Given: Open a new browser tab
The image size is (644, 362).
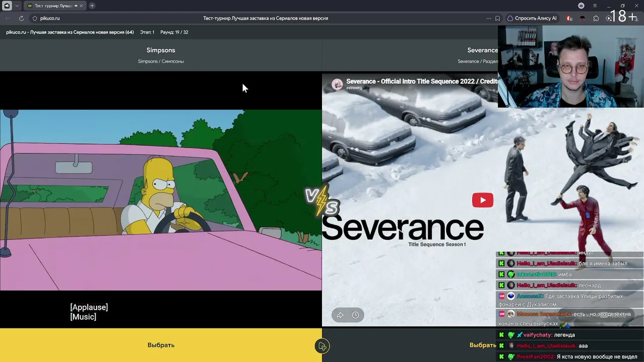Looking at the screenshot, I should coord(92,6).
